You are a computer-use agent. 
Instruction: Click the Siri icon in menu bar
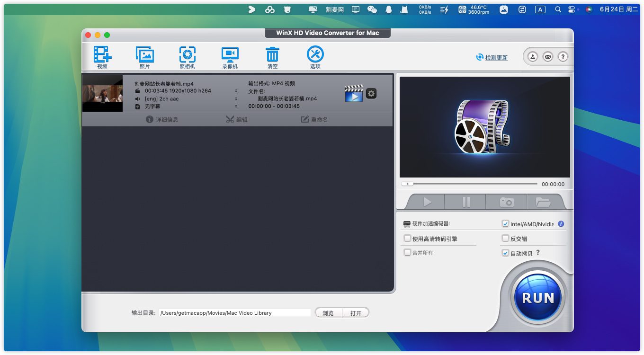(589, 9)
